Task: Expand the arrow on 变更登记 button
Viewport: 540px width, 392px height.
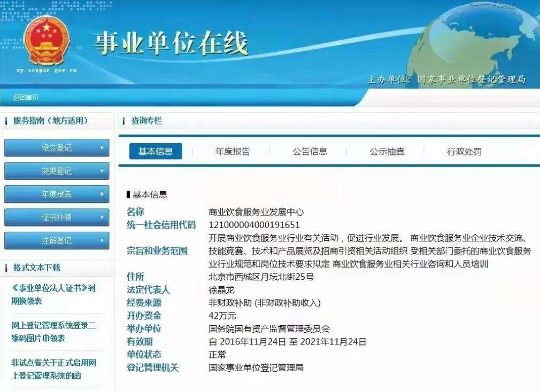Action: 102,171
